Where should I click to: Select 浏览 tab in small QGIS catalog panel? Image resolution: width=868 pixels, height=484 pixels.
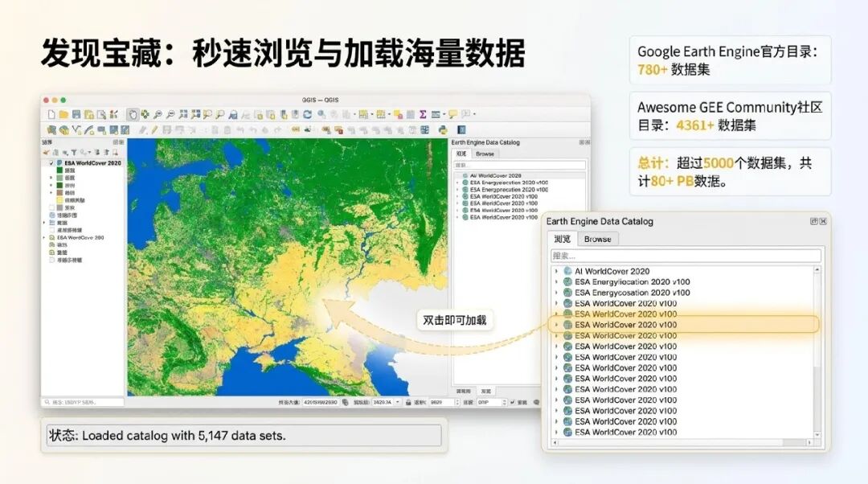[x=461, y=154]
